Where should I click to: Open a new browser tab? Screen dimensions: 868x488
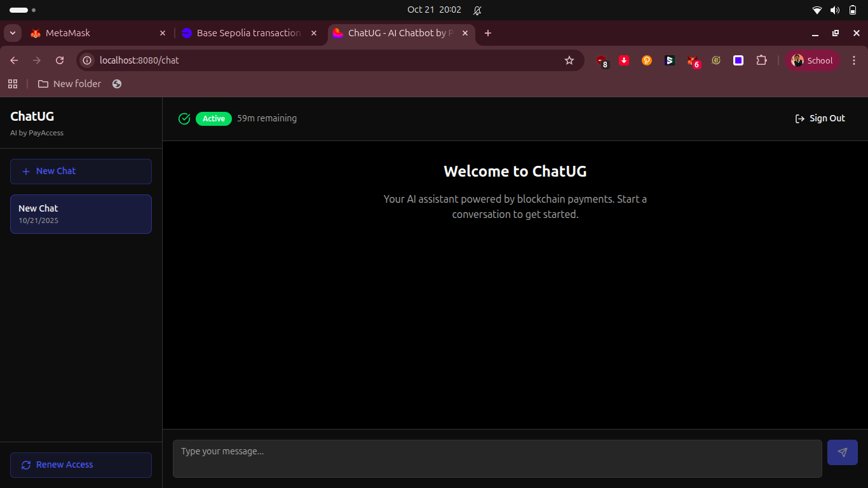(x=488, y=33)
